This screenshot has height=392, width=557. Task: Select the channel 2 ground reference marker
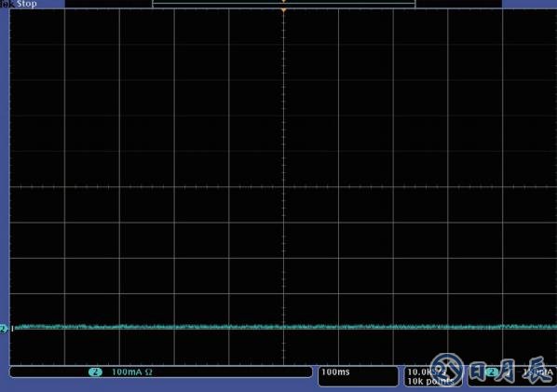tap(4, 329)
